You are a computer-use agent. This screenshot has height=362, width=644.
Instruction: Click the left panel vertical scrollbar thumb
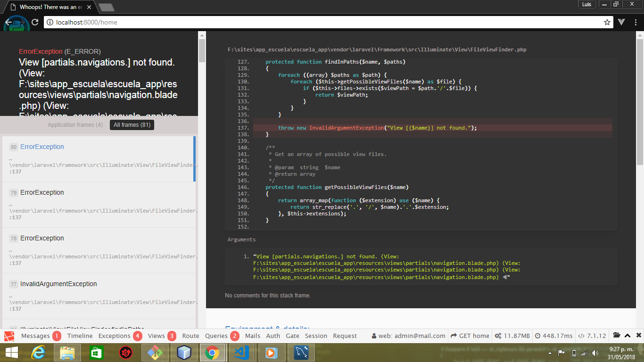(202, 50)
